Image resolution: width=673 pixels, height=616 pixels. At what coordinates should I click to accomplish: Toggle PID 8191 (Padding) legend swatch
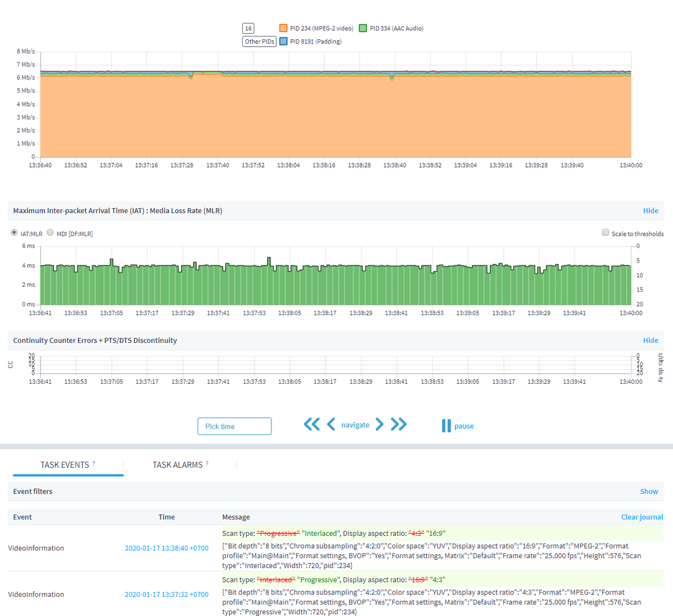pos(283,42)
